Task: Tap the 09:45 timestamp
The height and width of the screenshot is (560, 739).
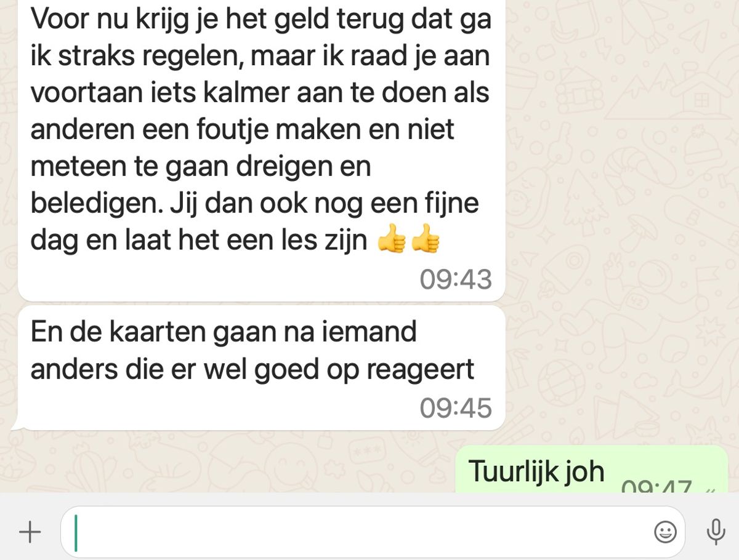Action: point(456,407)
